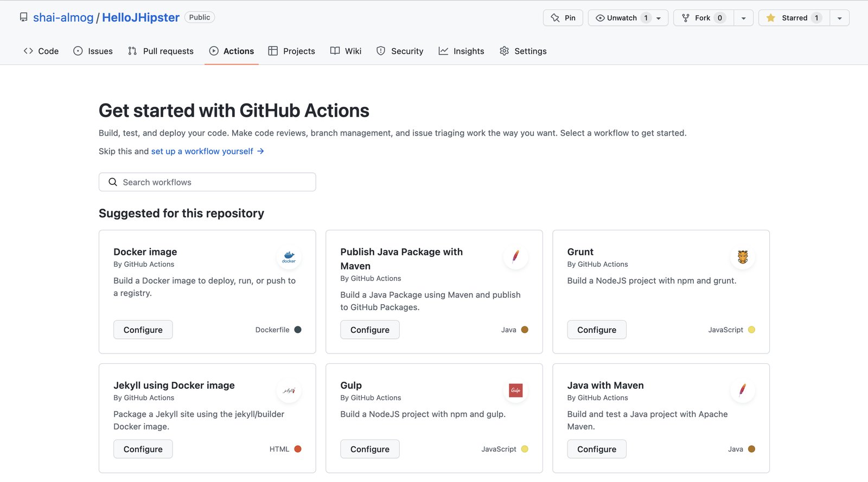This screenshot has width=868, height=482.
Task: Click the JavaScript color dot on Gulp card
Action: tap(525, 449)
